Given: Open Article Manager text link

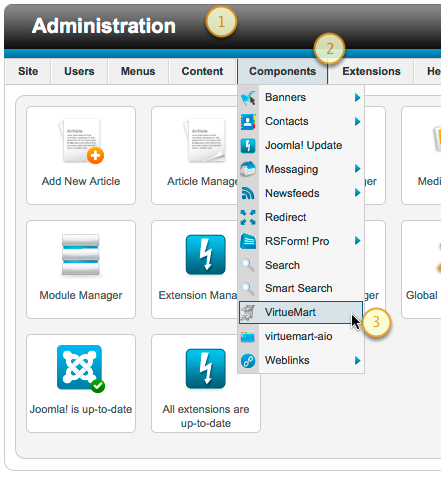Looking at the screenshot, I should [203, 181].
